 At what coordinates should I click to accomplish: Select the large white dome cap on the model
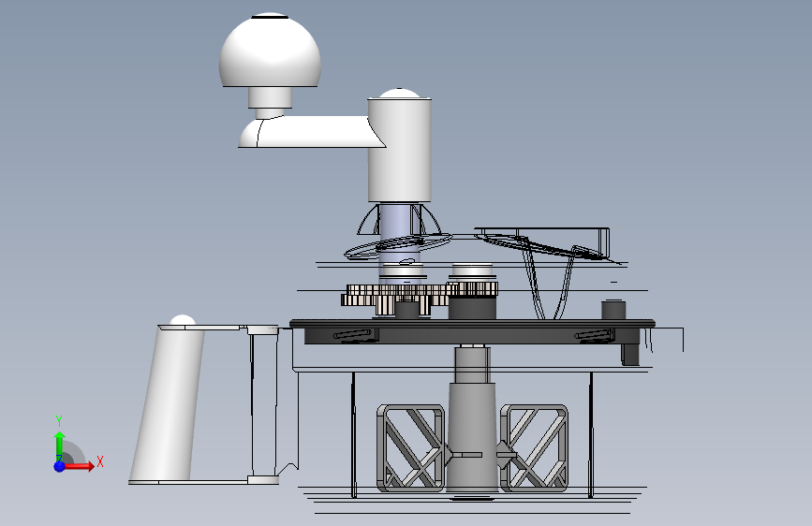pos(270,51)
